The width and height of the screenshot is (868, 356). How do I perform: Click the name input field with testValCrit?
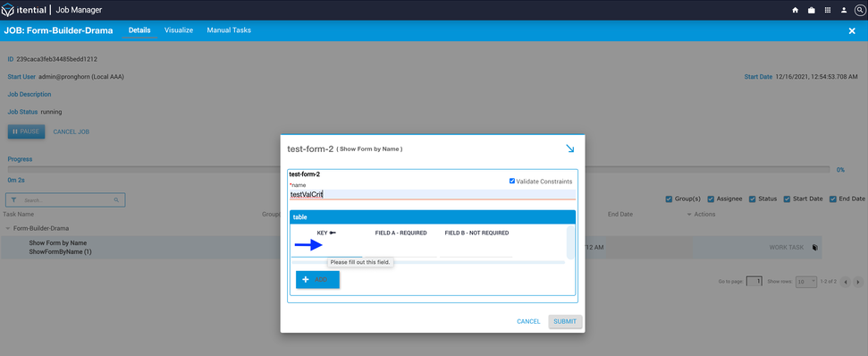tap(433, 194)
